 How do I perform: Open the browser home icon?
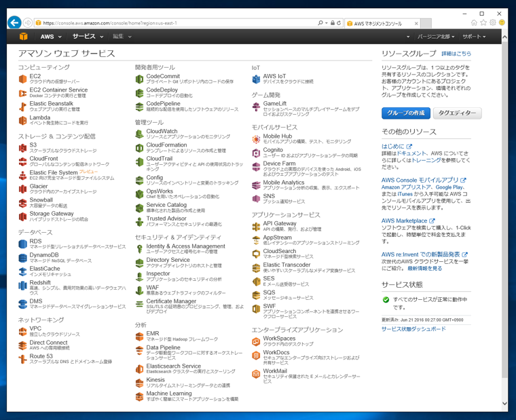474,22
